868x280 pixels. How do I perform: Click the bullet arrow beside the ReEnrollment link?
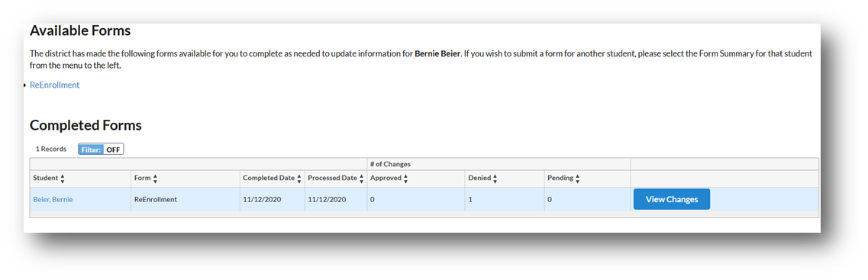[25, 85]
